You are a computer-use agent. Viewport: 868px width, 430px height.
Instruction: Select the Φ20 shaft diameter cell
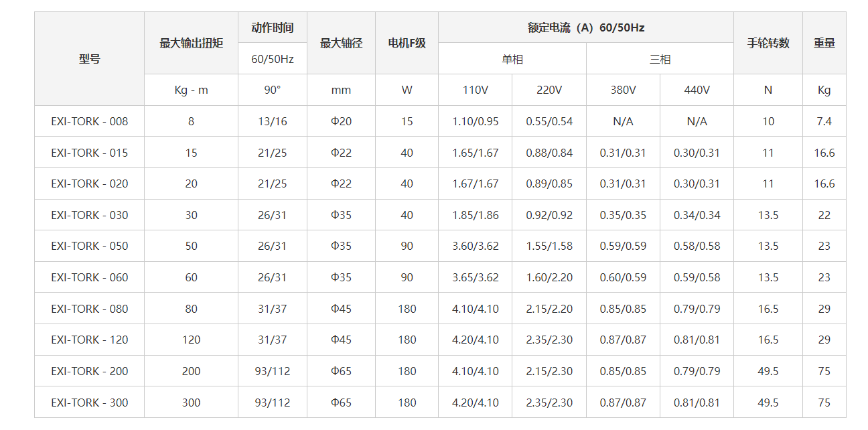tap(341, 121)
